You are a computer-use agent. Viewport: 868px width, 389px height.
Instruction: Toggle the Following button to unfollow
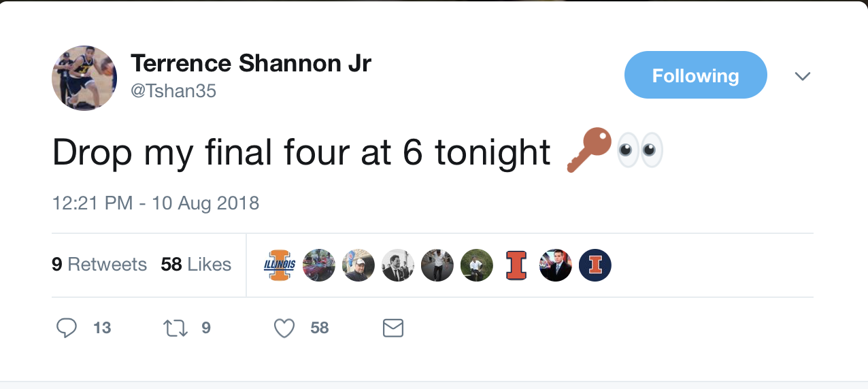pyautogui.click(x=695, y=75)
